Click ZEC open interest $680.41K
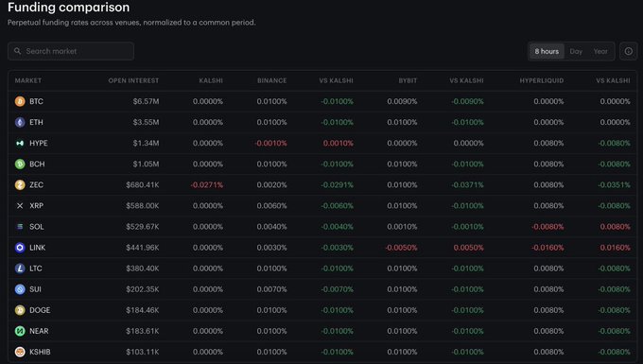Viewport: 643px width, 364px height. (x=142, y=185)
